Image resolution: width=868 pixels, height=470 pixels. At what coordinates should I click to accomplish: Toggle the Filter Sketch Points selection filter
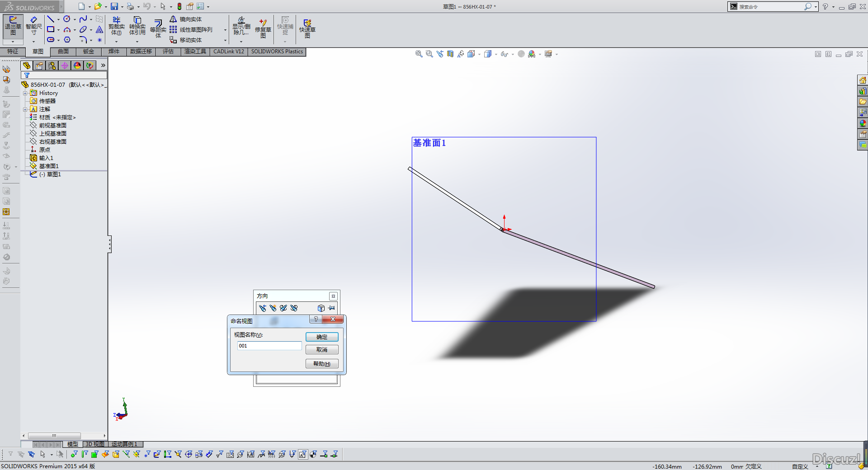click(x=147, y=454)
